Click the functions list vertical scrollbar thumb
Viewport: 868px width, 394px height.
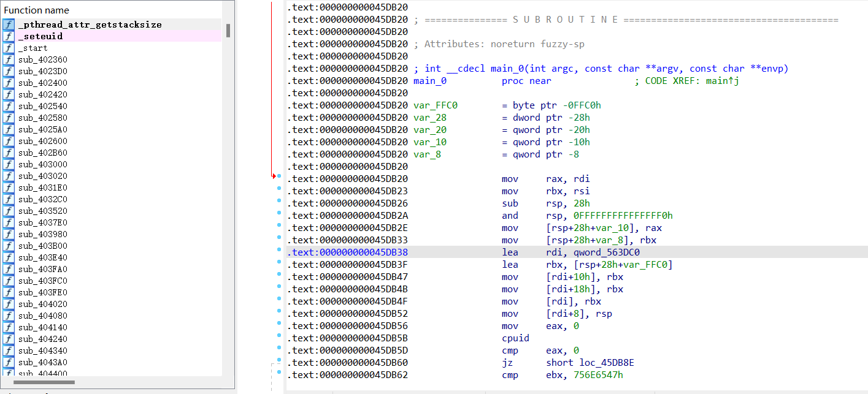pos(228,31)
